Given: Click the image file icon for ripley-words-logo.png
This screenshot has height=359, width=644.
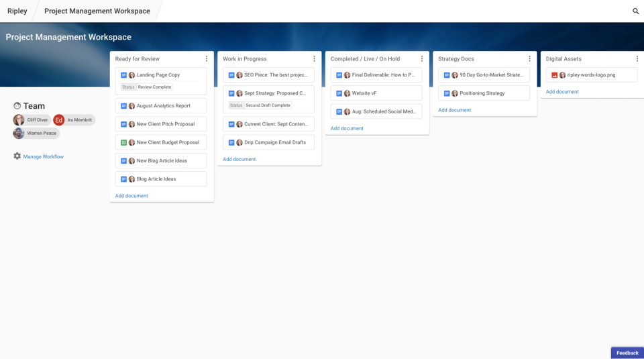Looking at the screenshot, I should pyautogui.click(x=555, y=75).
